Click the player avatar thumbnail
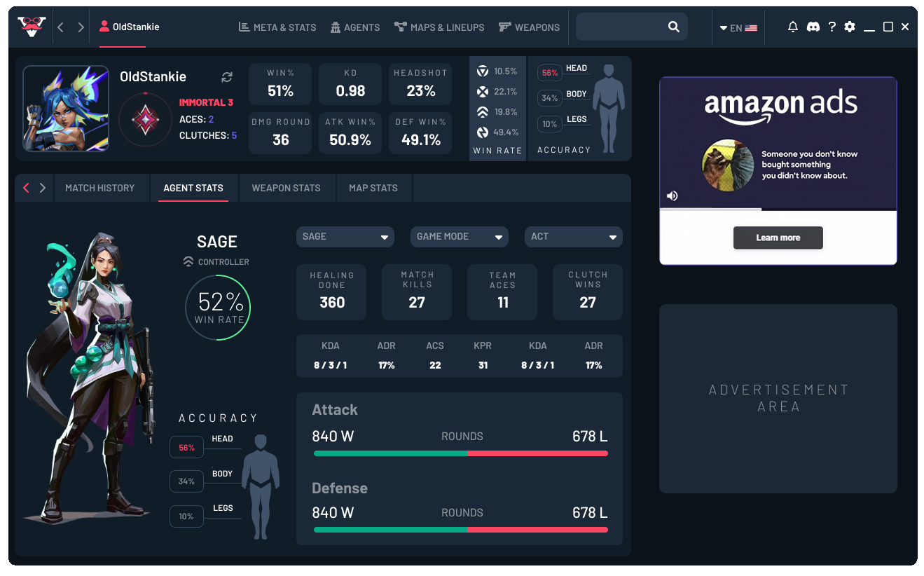924x576 pixels. click(66, 109)
